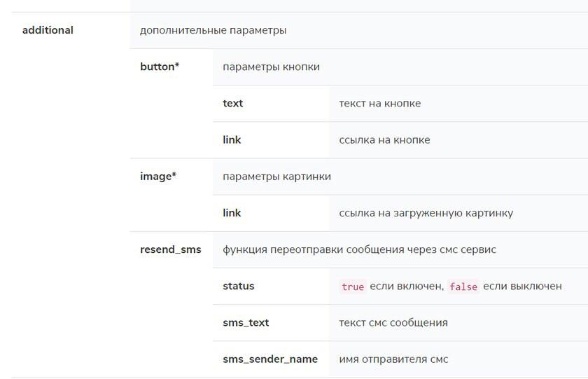588x379 pixels.
Task: Click the 'sms_sender_name' field name
Action: coord(270,359)
